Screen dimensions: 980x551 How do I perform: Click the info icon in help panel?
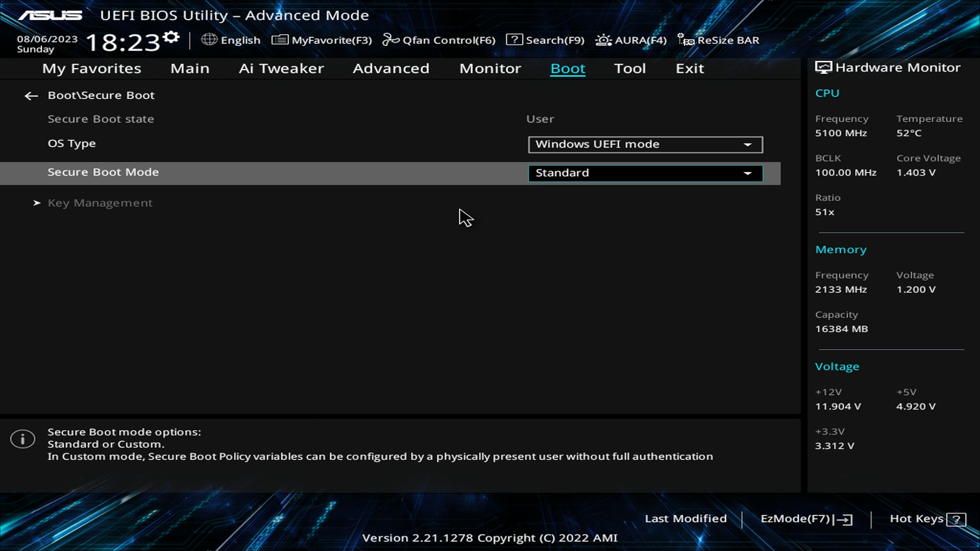[x=22, y=439]
